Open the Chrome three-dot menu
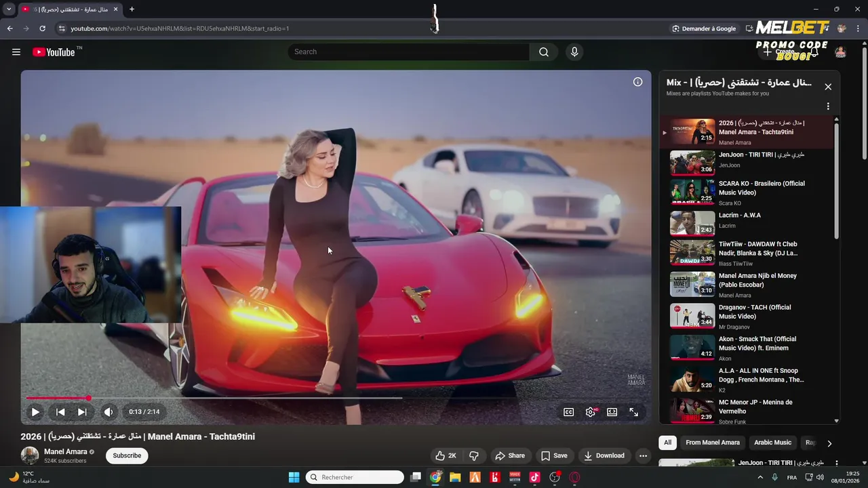This screenshot has width=868, height=488. [858, 28]
